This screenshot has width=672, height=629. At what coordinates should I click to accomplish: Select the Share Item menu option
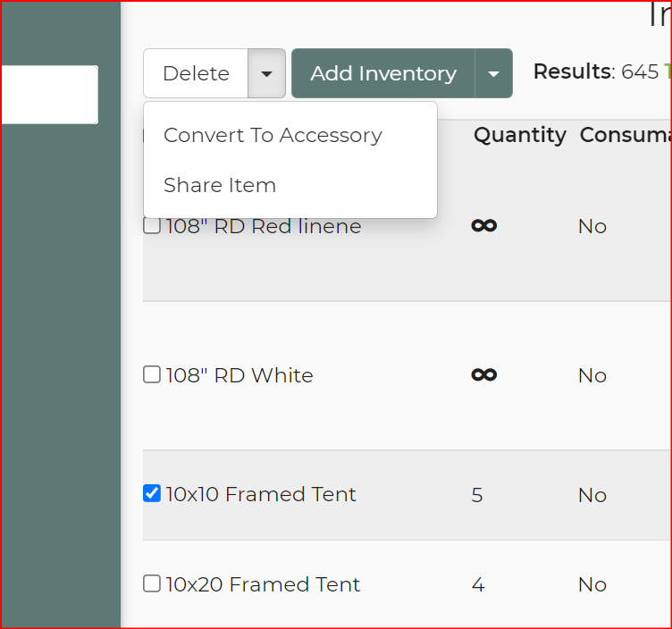pos(220,186)
